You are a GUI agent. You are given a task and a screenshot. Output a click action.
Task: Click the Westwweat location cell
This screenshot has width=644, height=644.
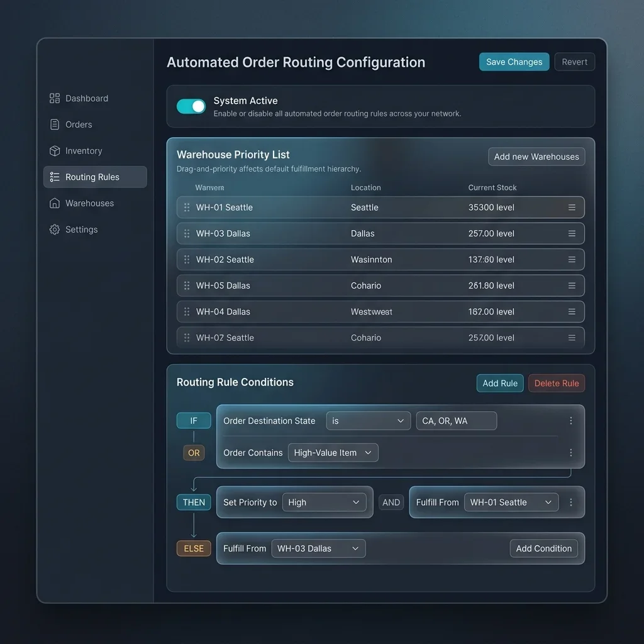(x=371, y=312)
